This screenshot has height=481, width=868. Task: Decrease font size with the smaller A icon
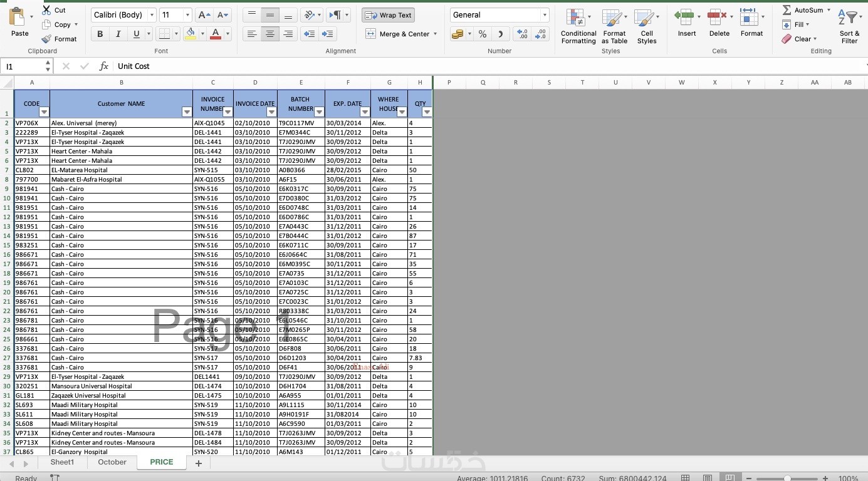[x=222, y=15]
